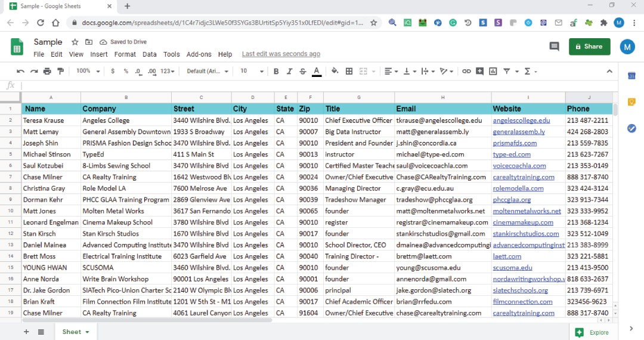Open the font family dropdown

pos(208,71)
